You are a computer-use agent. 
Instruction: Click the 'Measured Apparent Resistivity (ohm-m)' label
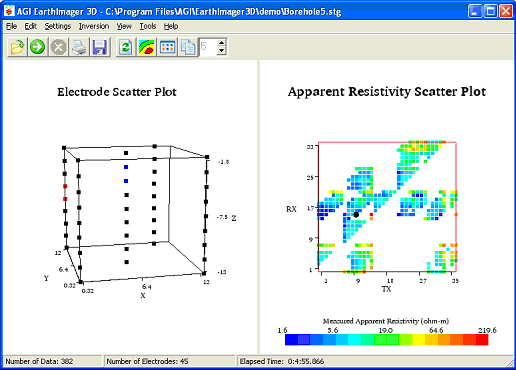386,321
